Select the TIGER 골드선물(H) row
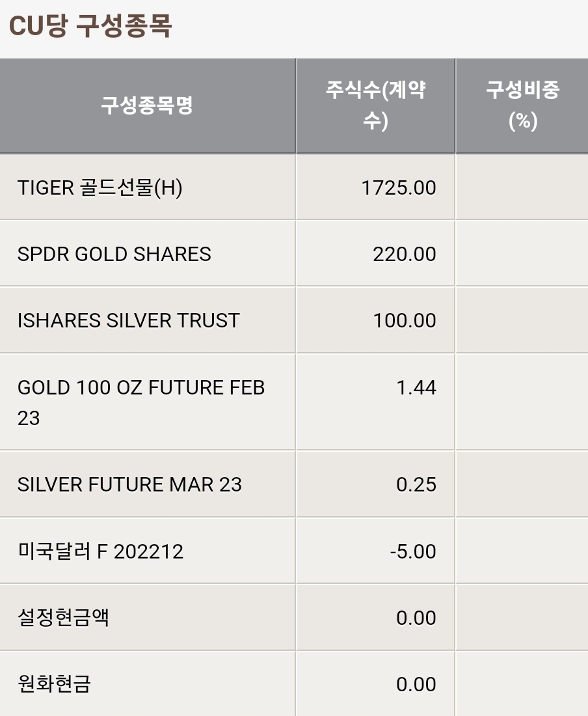588x716 pixels. click(294, 187)
